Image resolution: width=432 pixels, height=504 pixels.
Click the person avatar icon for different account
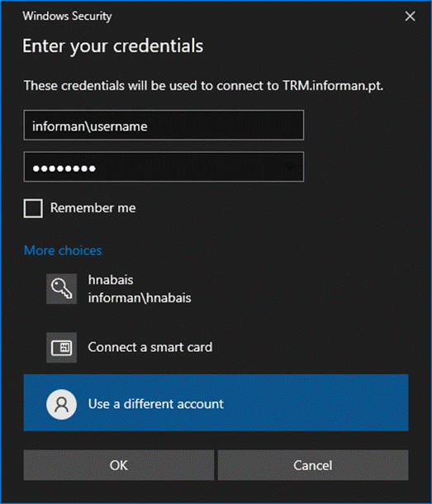[61, 404]
